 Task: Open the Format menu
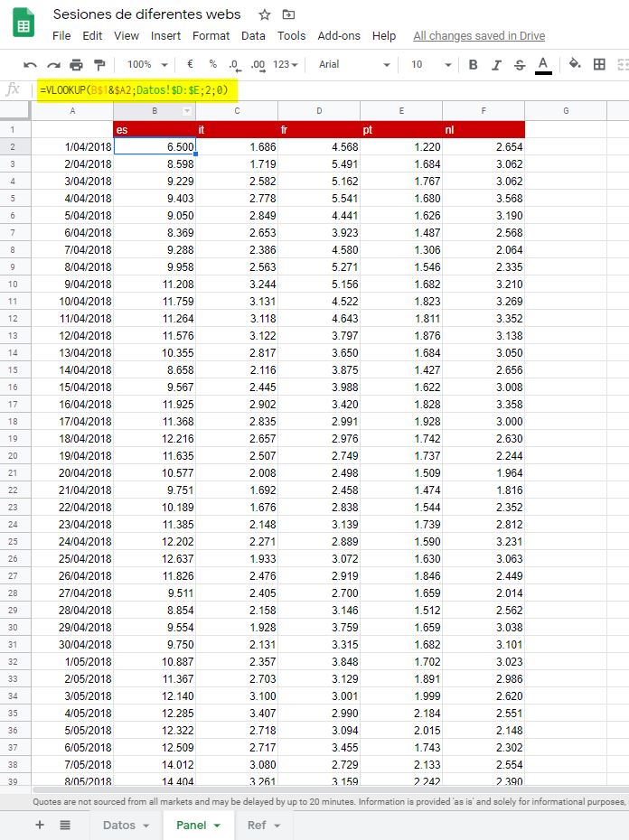(211, 36)
